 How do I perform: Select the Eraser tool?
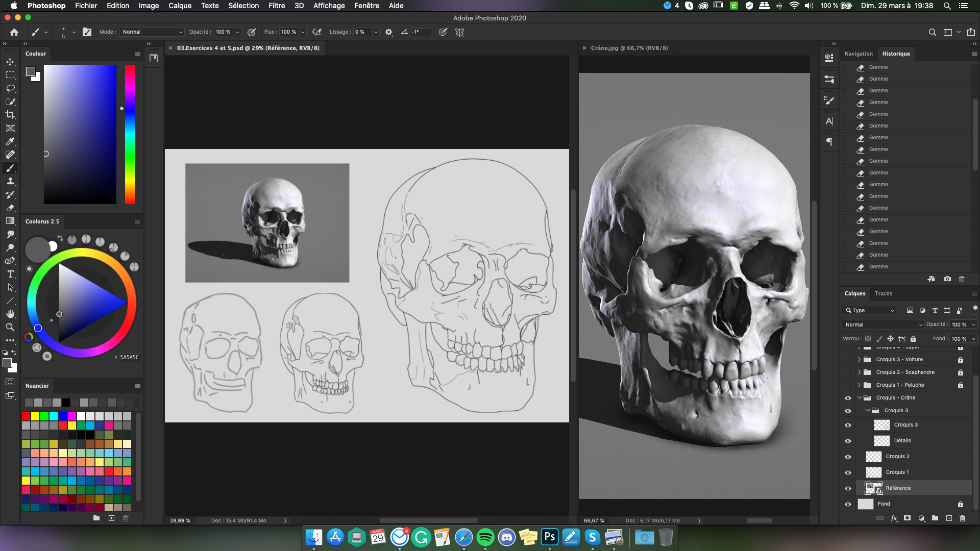coord(10,208)
